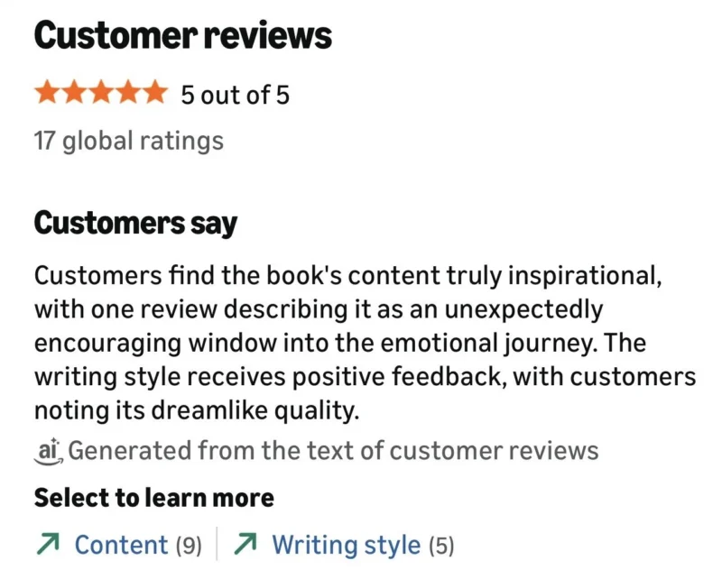Click the (5) count next to Writing style
This screenshot has height=588, width=722.
point(442,545)
